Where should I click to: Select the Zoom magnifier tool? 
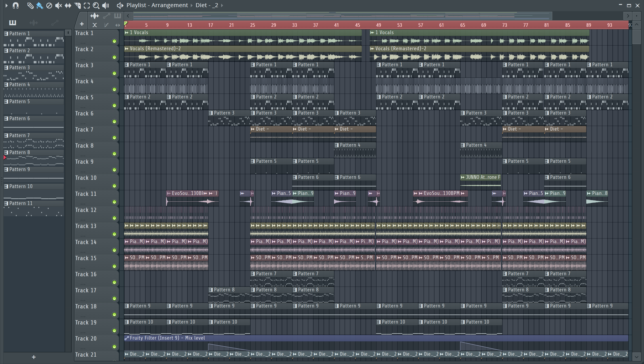click(x=96, y=5)
